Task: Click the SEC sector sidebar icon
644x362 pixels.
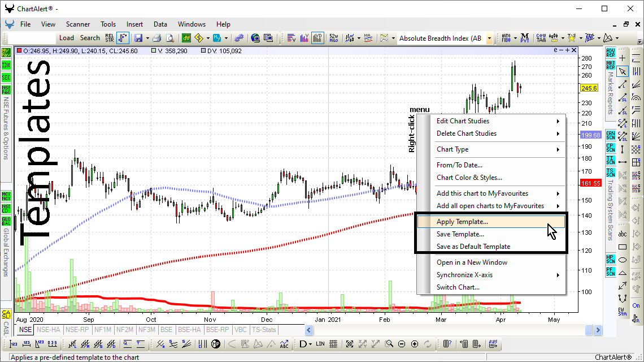Action: click(x=6, y=77)
